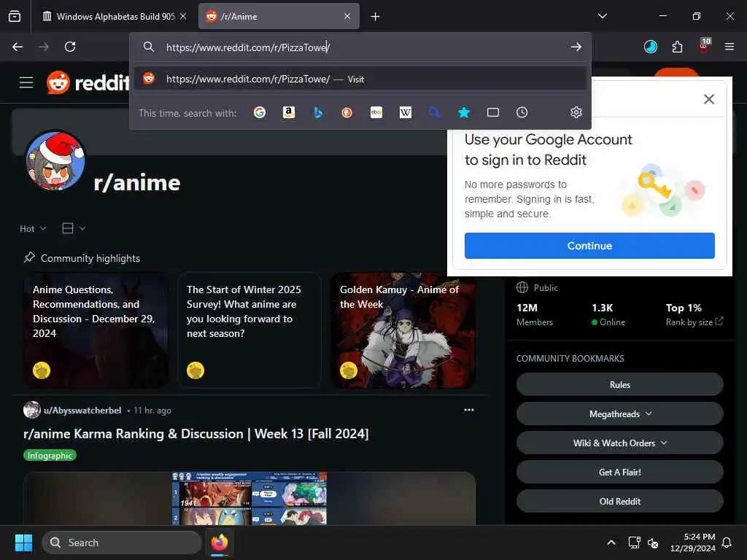
Task: Expand the Megathreads bookmark menu
Action: coord(620,414)
